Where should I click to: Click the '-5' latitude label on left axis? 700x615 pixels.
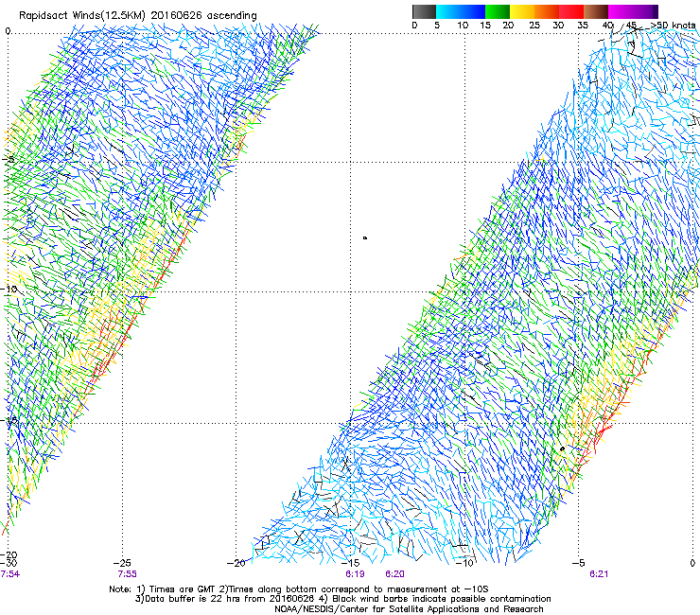[8, 160]
